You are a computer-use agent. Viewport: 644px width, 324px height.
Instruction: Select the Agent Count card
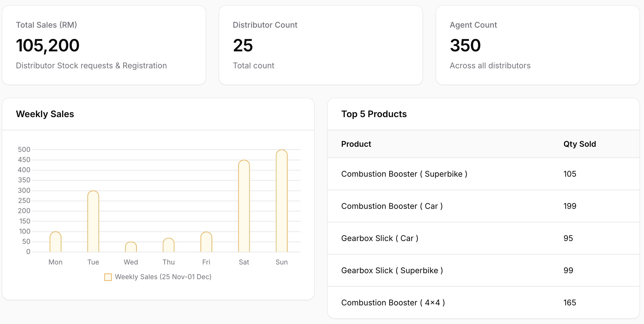538,45
